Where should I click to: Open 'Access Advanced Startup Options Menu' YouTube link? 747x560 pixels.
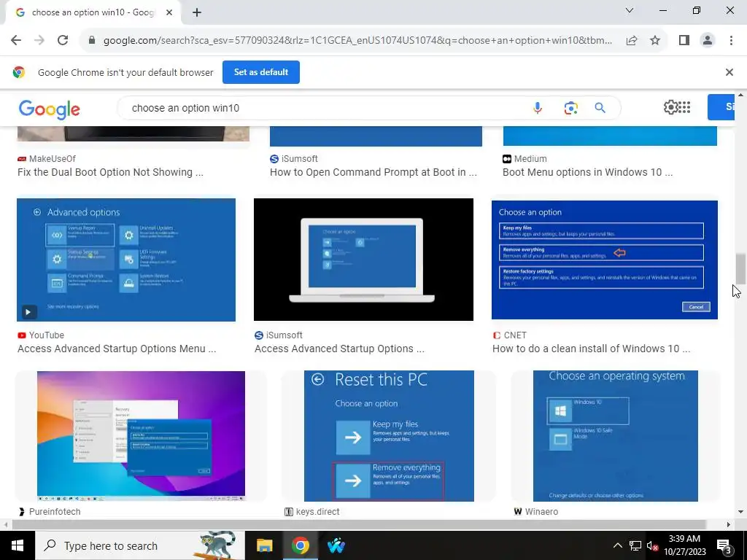coord(117,349)
